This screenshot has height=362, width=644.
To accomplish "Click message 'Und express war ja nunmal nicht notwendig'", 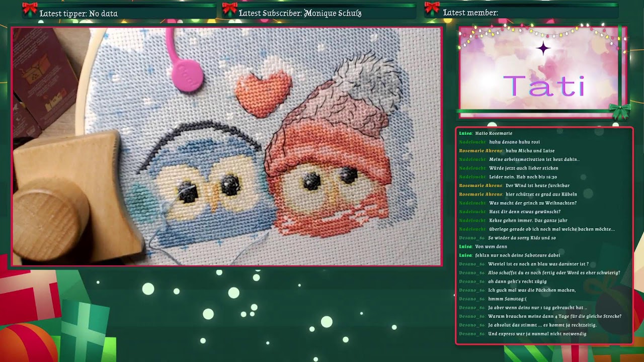I will click(537, 334).
